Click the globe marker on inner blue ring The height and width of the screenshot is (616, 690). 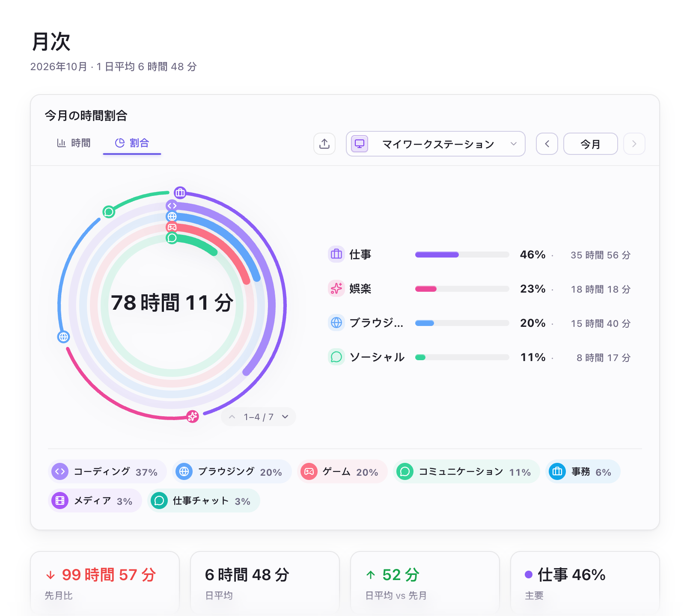coord(172,216)
